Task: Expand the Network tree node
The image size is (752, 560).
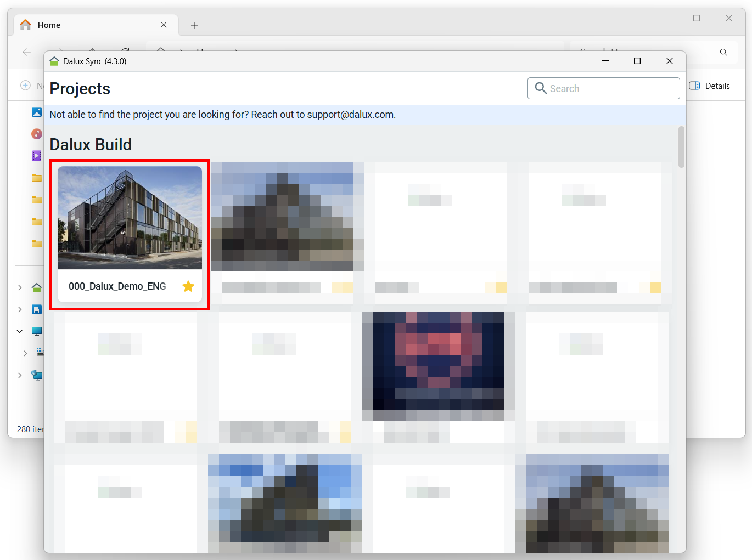Action: point(20,375)
